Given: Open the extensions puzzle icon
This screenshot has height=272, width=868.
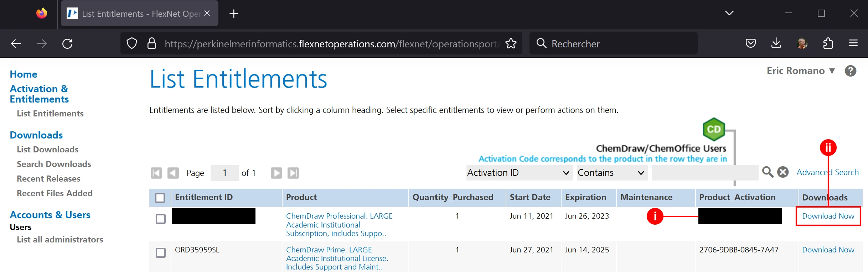Looking at the screenshot, I should 828,43.
